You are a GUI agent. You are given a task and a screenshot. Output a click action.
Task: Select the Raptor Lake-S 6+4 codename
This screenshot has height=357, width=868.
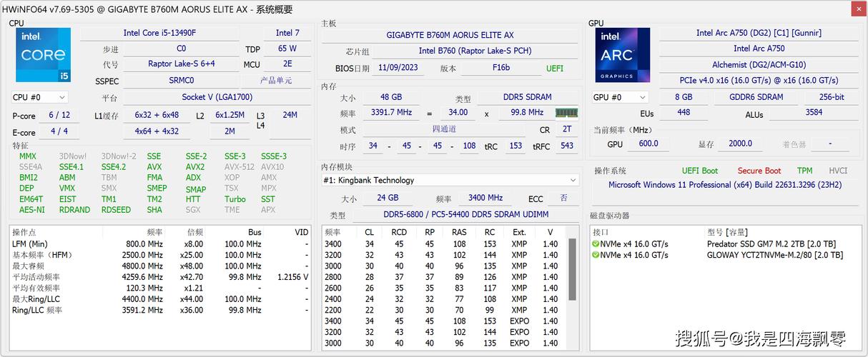pos(182,64)
